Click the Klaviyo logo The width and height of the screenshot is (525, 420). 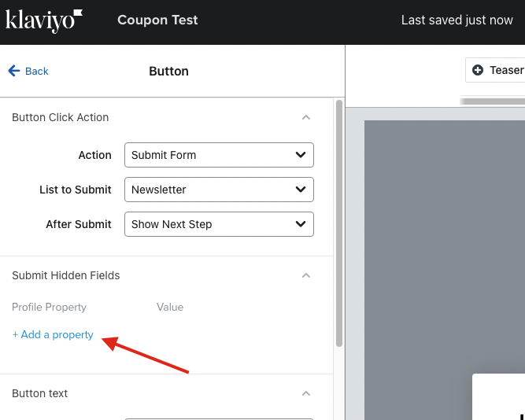44,20
